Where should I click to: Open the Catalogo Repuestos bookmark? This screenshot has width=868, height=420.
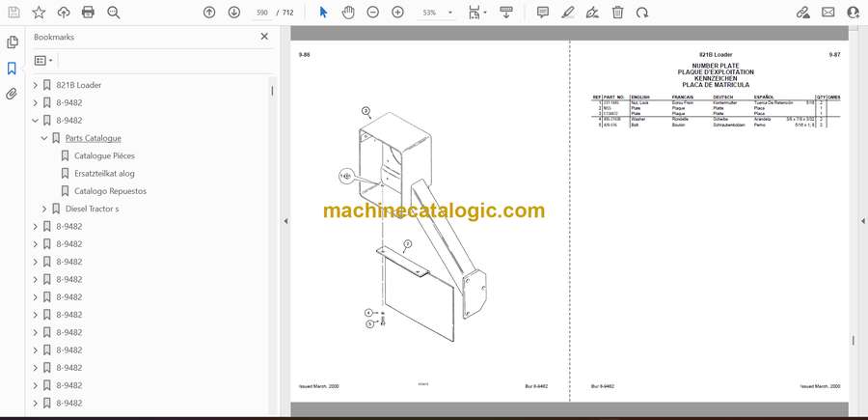pos(111,191)
